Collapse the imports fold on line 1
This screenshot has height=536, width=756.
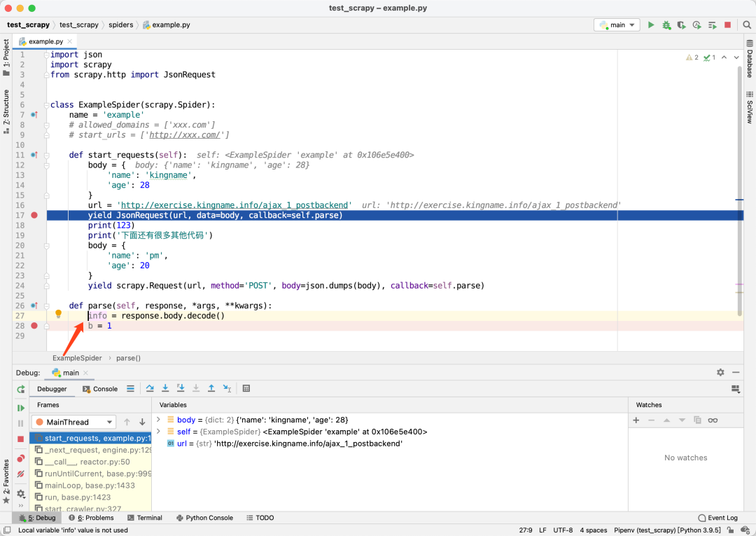tap(47, 55)
